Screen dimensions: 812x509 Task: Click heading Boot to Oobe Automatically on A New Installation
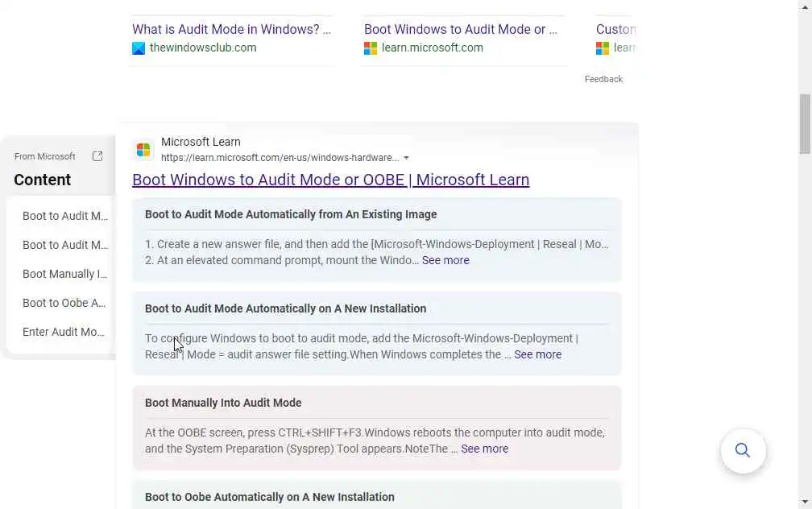[x=269, y=497]
